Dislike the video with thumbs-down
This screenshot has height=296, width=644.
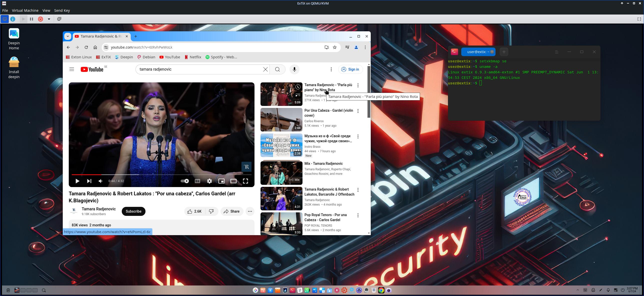pos(211,211)
